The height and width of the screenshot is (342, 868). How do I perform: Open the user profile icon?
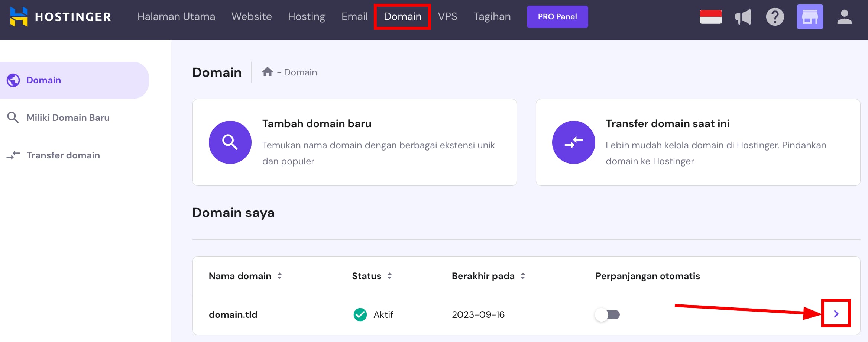844,16
